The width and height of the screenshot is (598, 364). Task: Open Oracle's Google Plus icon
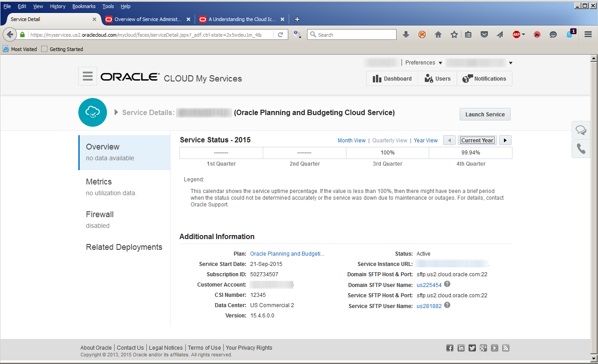pyautogui.click(x=483, y=348)
